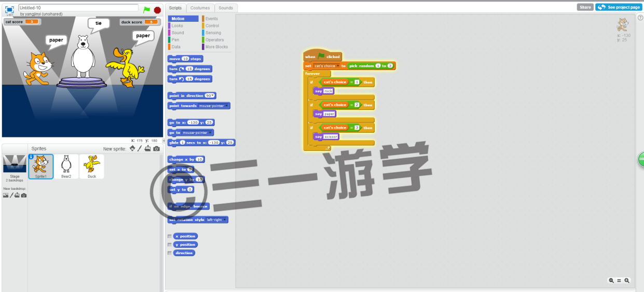This screenshot has height=292, width=644.
Task: Upload a new backdrop from file
Action: [x=17, y=195]
